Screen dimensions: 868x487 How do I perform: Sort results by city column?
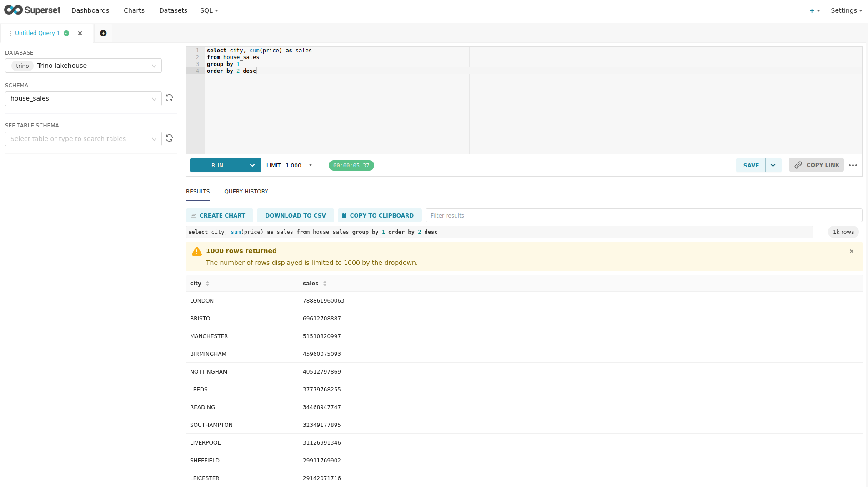(x=207, y=284)
